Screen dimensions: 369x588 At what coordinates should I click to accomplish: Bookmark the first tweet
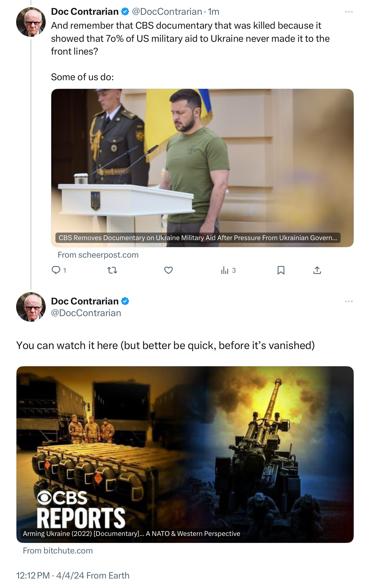point(281,270)
